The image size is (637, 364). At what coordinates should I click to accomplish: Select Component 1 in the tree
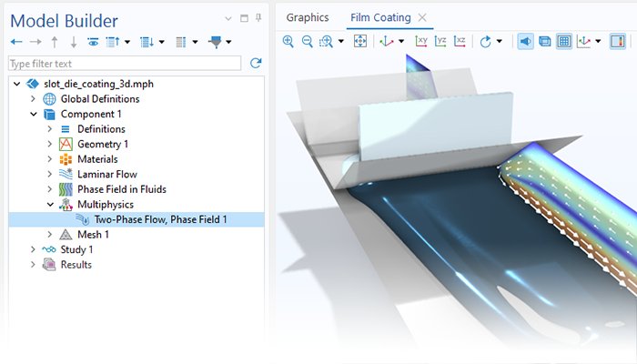(x=91, y=114)
